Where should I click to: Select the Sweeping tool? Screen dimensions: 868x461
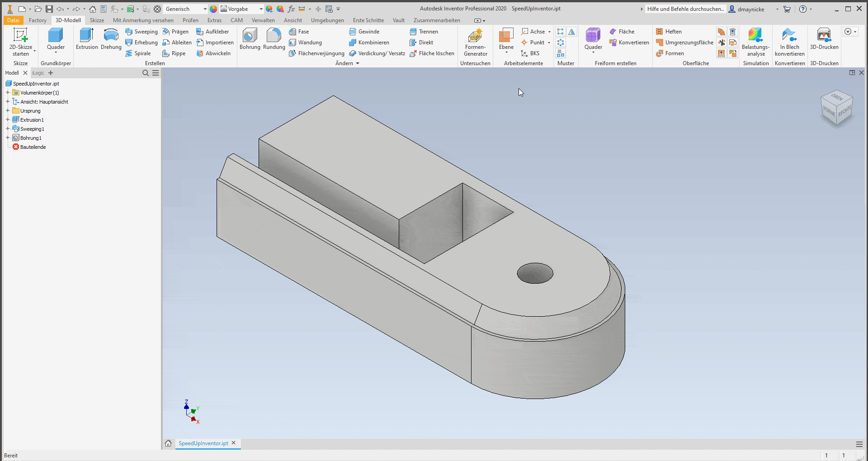click(x=142, y=31)
